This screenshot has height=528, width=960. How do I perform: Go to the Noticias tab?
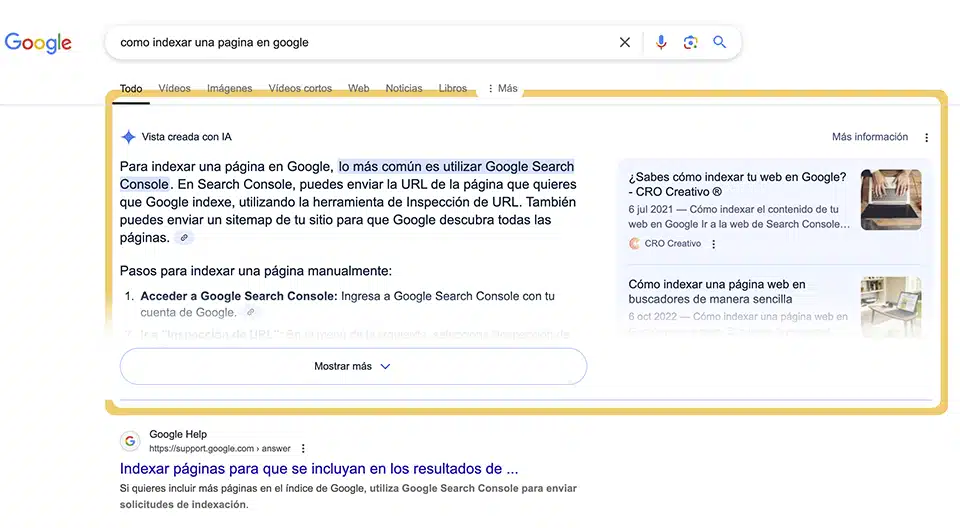click(404, 88)
